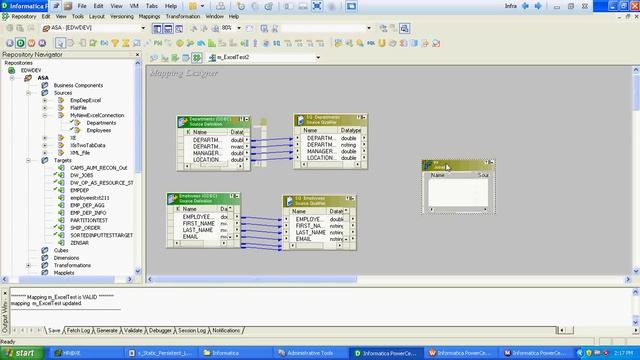Screen dimensions: 640x360
Task: Expand the XlsTwoTabData node
Action: pos(45,145)
